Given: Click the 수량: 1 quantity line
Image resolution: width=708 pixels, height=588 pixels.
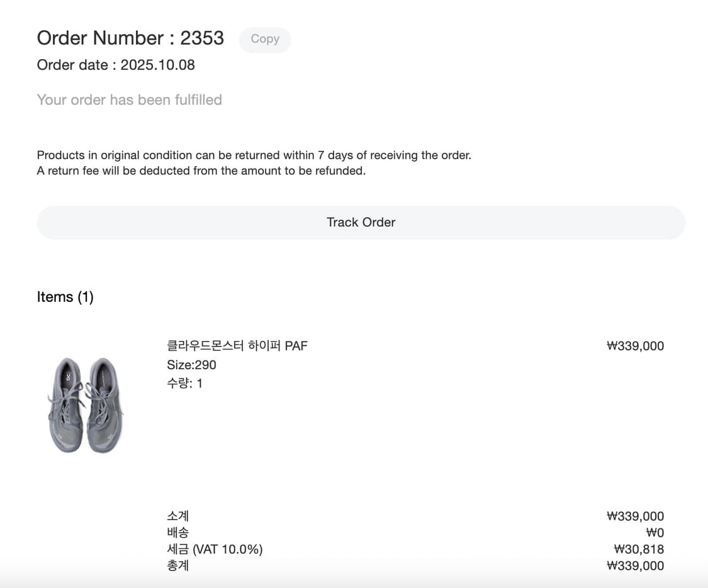Looking at the screenshot, I should click(x=184, y=383).
